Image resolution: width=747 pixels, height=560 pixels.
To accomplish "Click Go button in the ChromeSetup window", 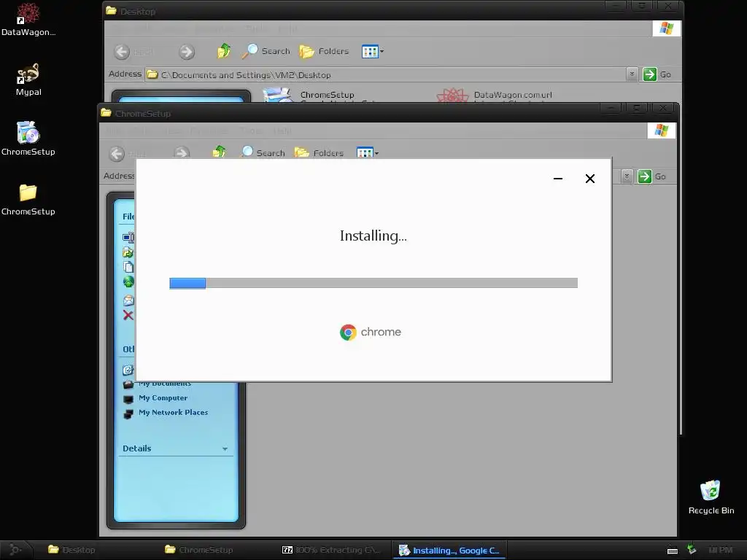I will click(x=651, y=176).
